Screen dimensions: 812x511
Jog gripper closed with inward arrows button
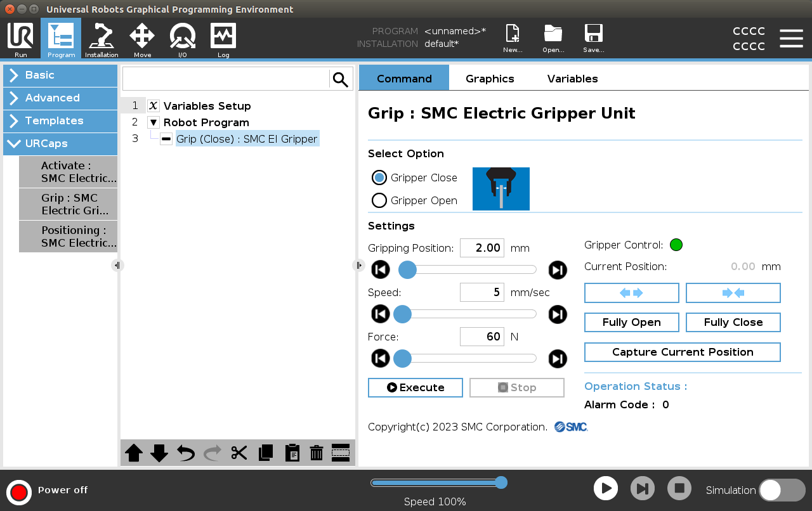pyautogui.click(x=733, y=293)
